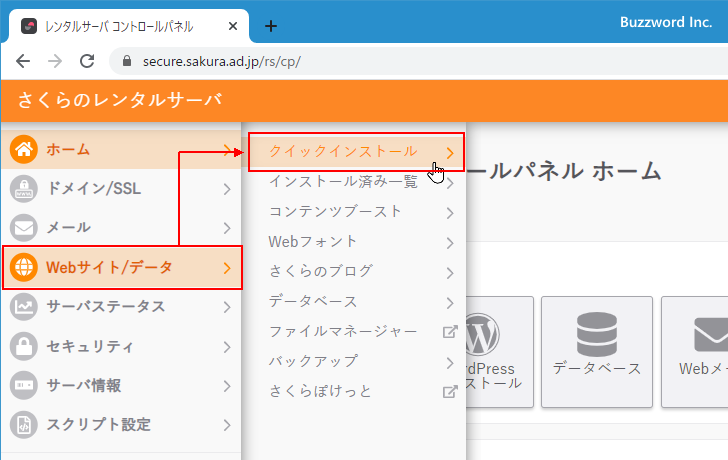Image resolution: width=728 pixels, height=460 pixels.
Task: Click the Home house icon in the sidebar
Action: tap(24, 149)
